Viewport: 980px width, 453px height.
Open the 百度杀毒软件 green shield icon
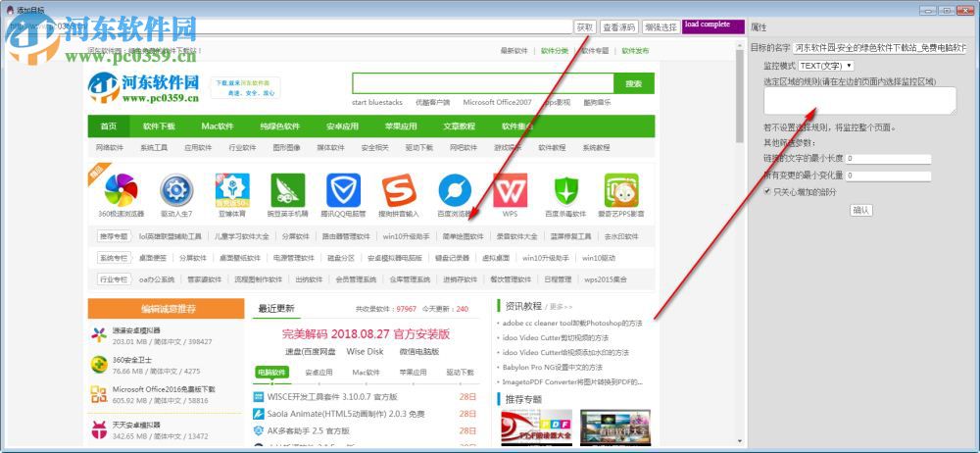pos(565,189)
